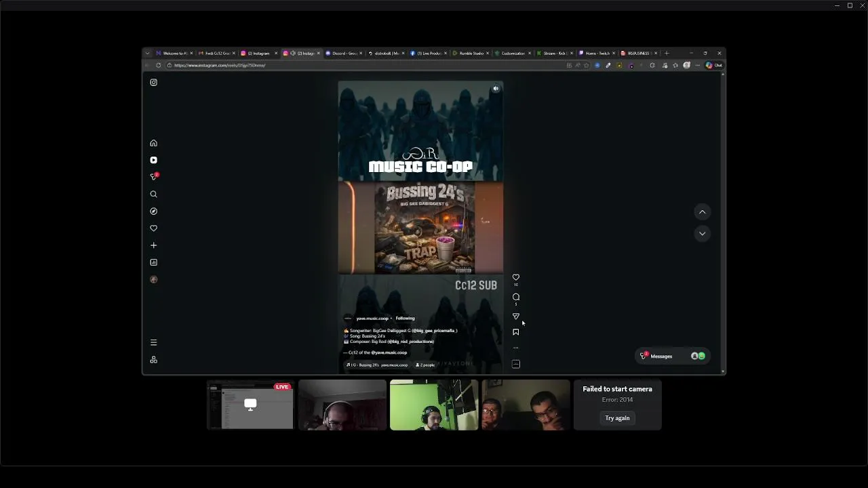Viewport: 868px width, 488px height.
Task: Open browser profile avatar in toolbar
Action: 686,65
